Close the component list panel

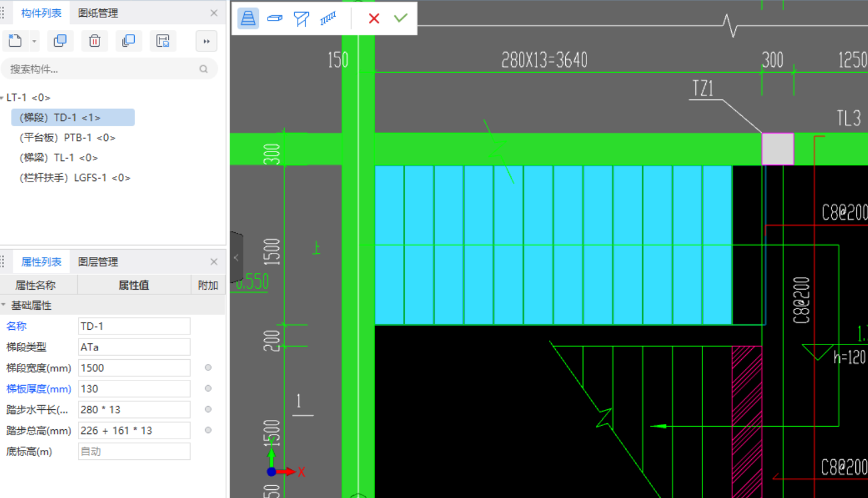click(213, 13)
